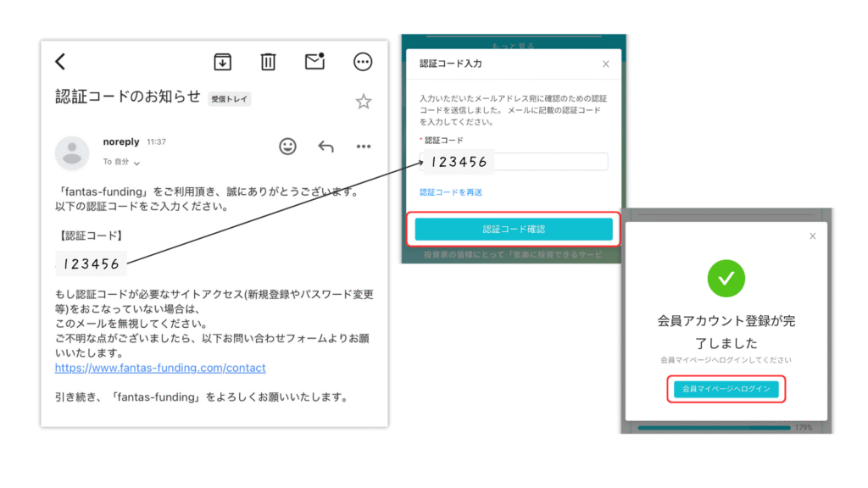
Task: Click the 認証コードを再送 resend link
Action: pyautogui.click(x=451, y=192)
